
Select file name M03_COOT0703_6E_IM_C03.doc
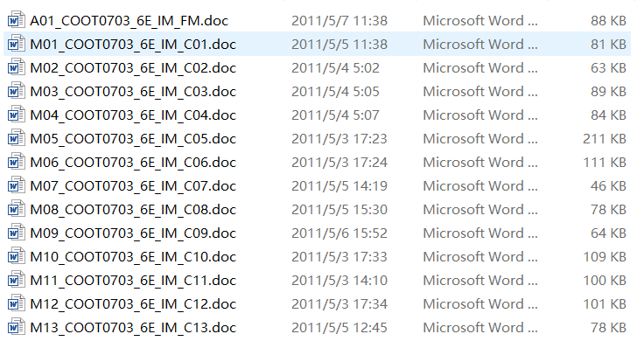[x=133, y=92]
